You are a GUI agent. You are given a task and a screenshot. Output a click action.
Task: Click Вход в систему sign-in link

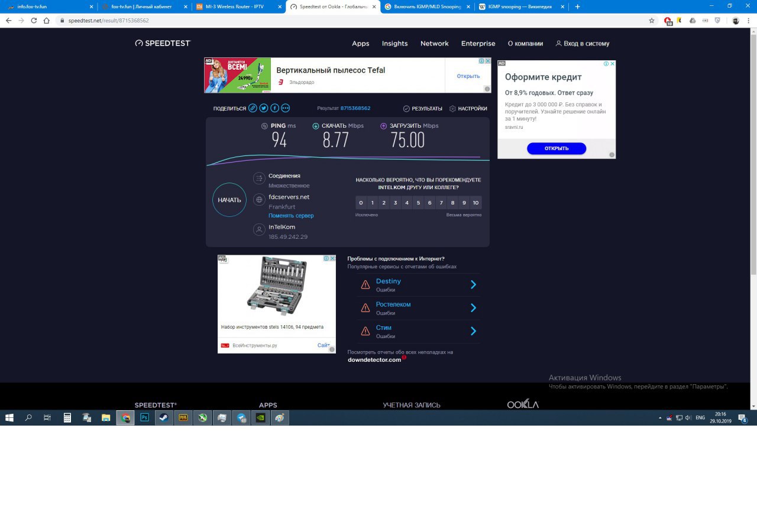pyautogui.click(x=583, y=43)
